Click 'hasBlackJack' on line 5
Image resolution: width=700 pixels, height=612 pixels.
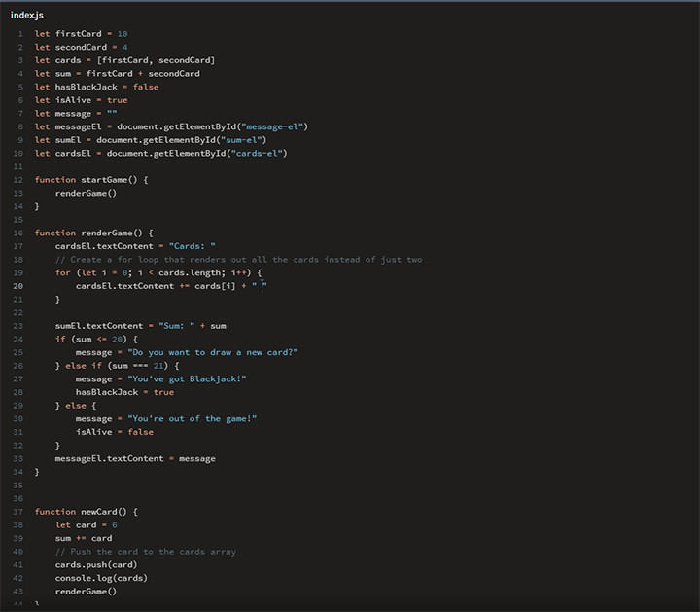[87, 88]
